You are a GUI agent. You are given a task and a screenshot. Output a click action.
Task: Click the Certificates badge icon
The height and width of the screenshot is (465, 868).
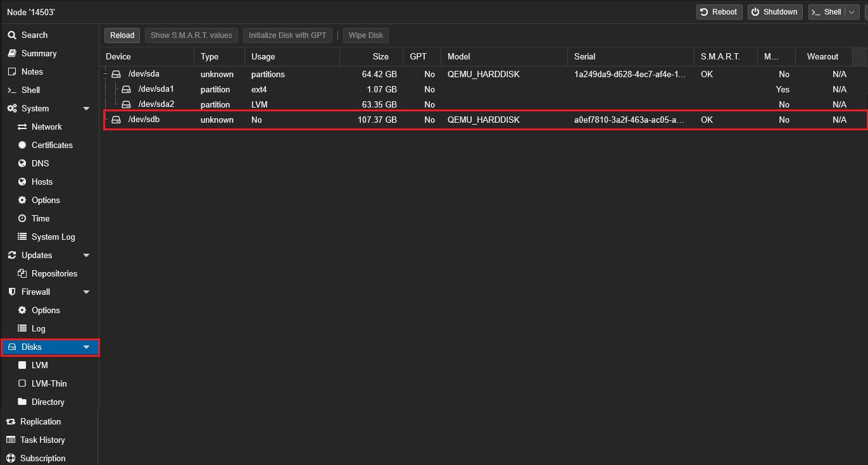[22, 146]
